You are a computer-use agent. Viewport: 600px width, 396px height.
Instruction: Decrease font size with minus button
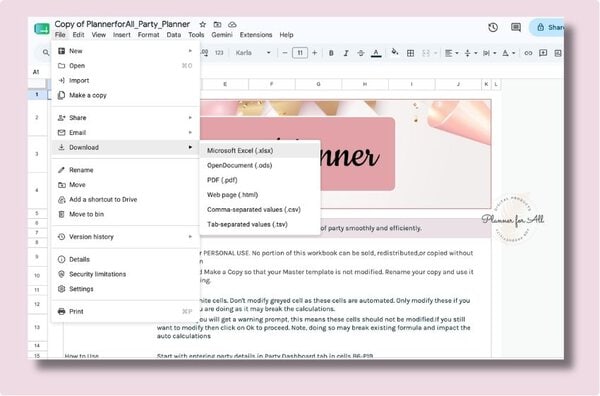285,53
